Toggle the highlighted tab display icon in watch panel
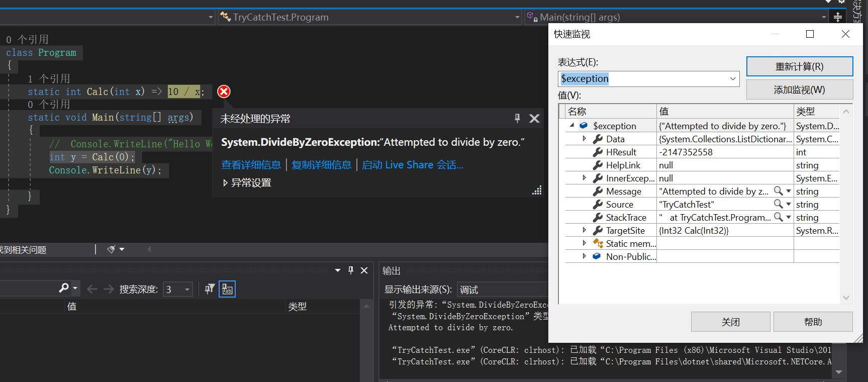868x382 pixels. [227, 289]
